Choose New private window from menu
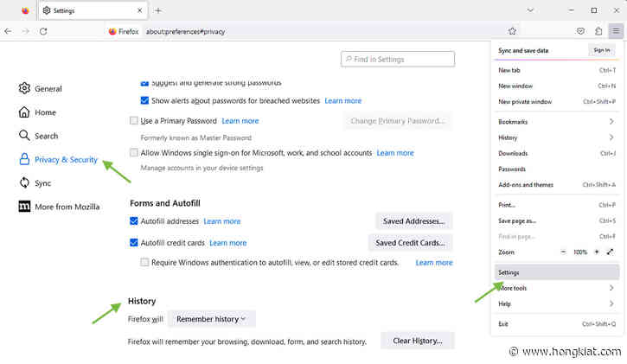Screen dimensions: 627x364 [557, 101]
